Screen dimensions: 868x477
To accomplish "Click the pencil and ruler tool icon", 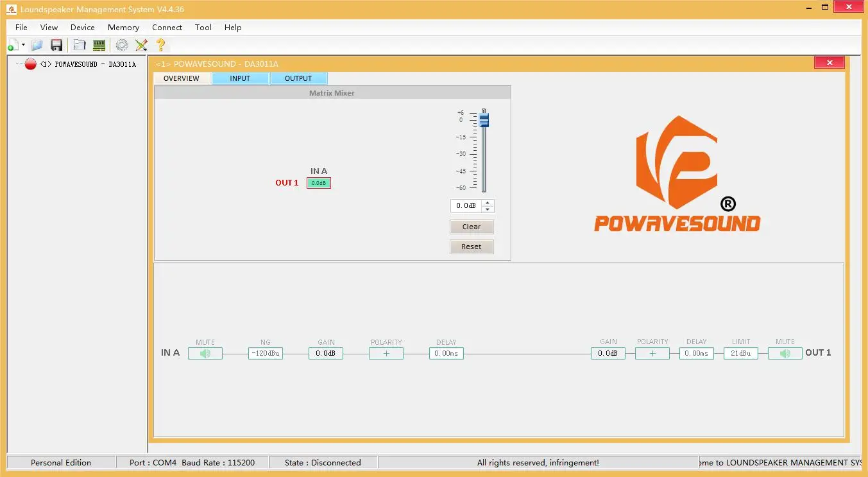I will pyautogui.click(x=141, y=45).
